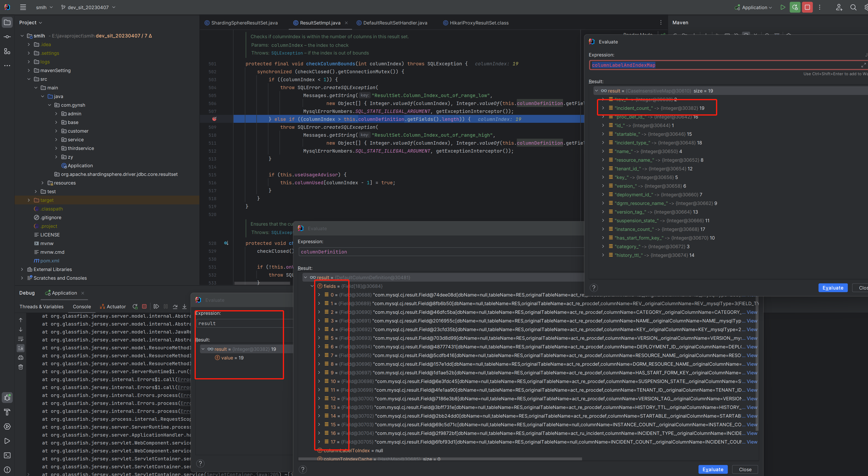Open the Threads & Variables tab
The width and height of the screenshot is (868, 476).
point(41,306)
